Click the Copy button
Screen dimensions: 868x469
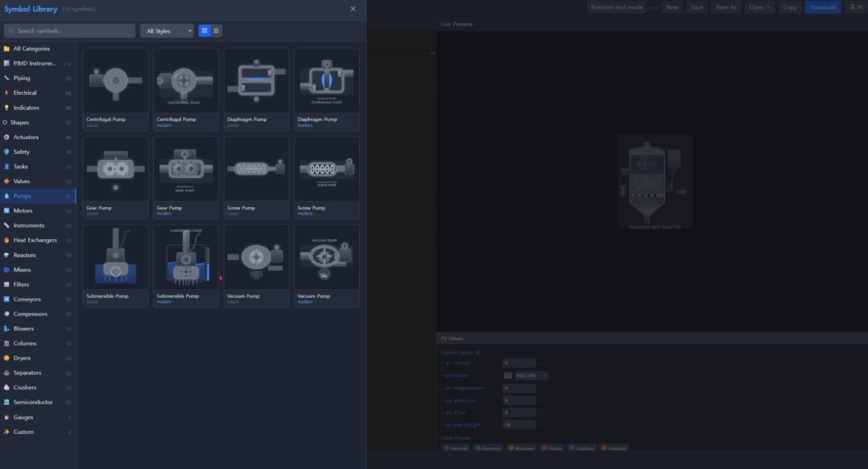pyautogui.click(x=790, y=7)
